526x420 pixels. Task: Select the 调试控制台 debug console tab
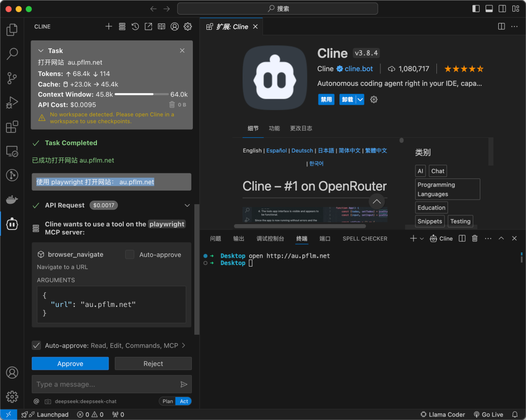point(270,238)
